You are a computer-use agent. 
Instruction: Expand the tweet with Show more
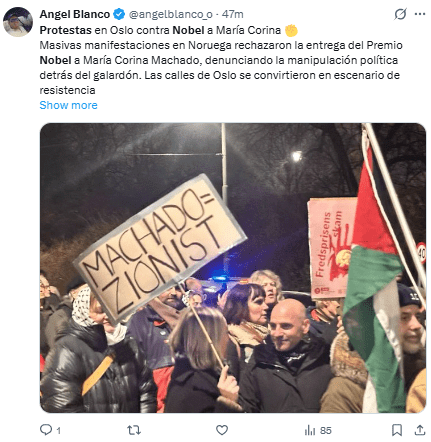[x=68, y=105]
